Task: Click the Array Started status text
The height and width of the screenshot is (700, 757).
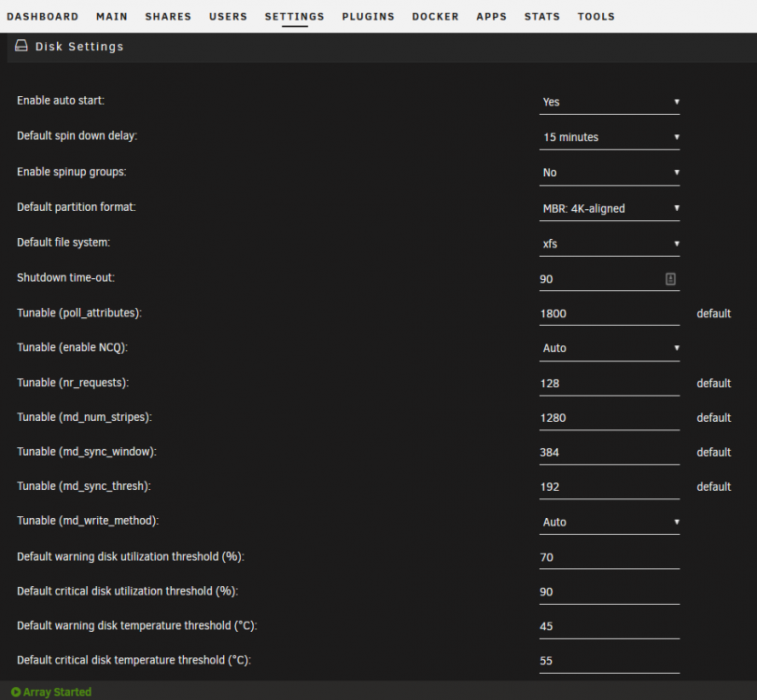Action: point(58,693)
